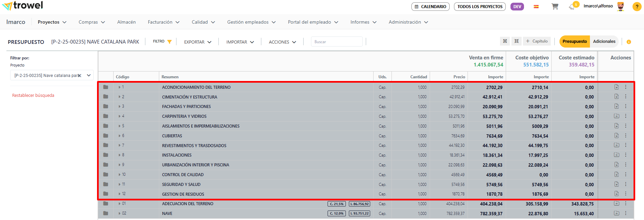Switch to the Adicionales view

pyautogui.click(x=604, y=42)
